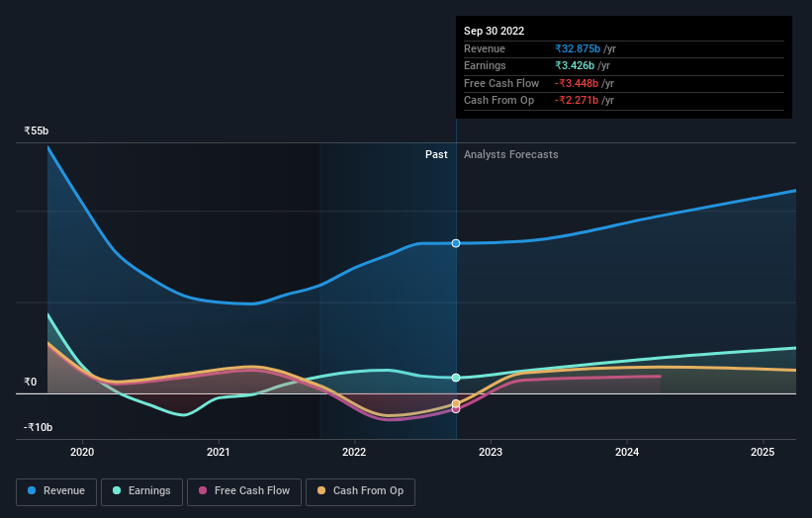This screenshot has width=812, height=518.
Task: Click the 2025 x-axis label
Action: click(x=763, y=453)
